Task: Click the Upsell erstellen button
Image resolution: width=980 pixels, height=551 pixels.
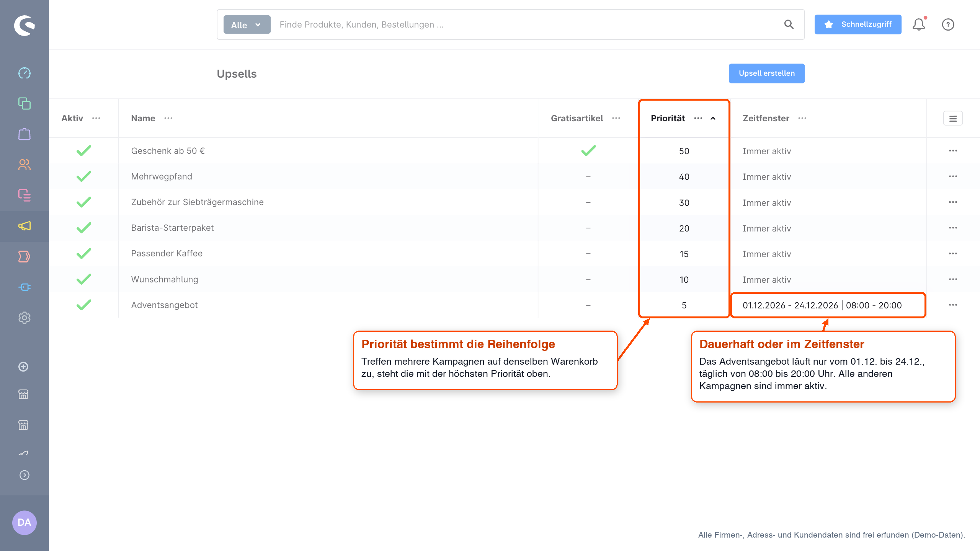Action: 766,73
